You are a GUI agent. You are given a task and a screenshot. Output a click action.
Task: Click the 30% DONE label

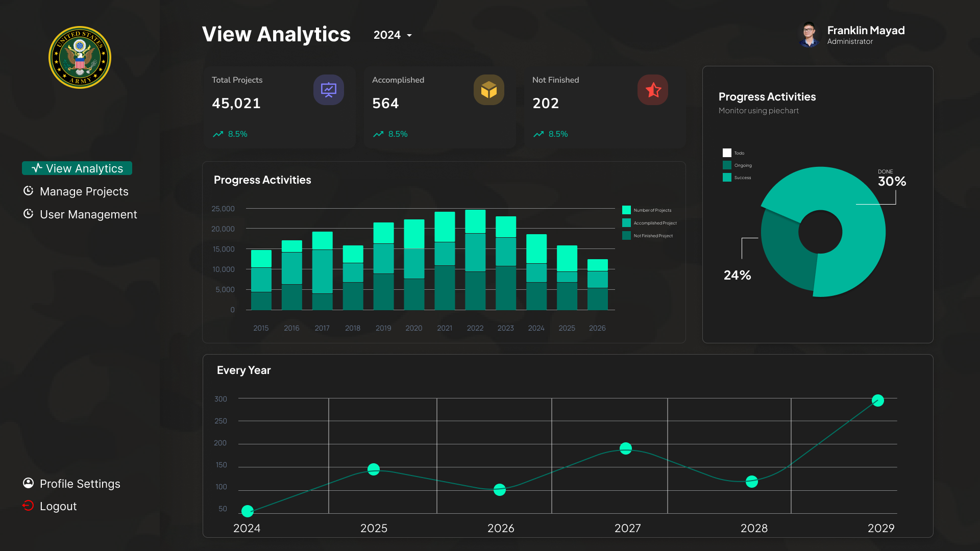[892, 178]
